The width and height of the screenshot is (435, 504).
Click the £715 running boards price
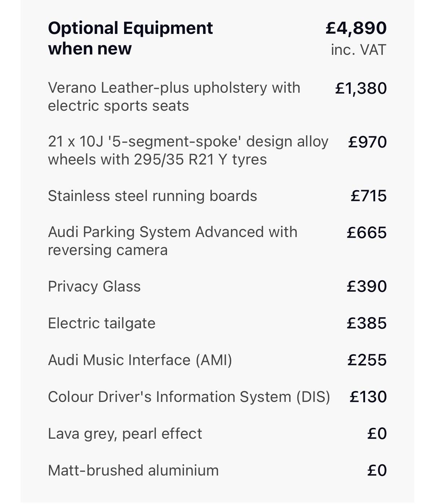[368, 196]
